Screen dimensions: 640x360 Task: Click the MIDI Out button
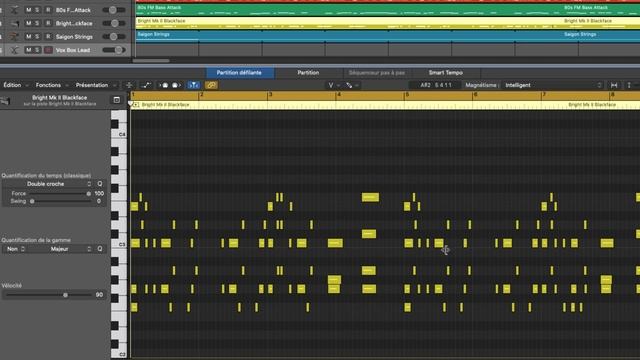point(176,85)
